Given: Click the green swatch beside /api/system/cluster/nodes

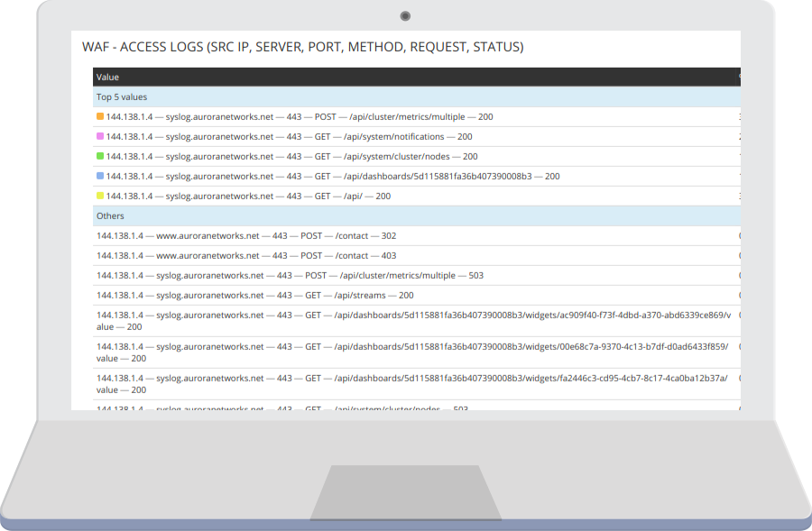Looking at the screenshot, I should (100, 156).
